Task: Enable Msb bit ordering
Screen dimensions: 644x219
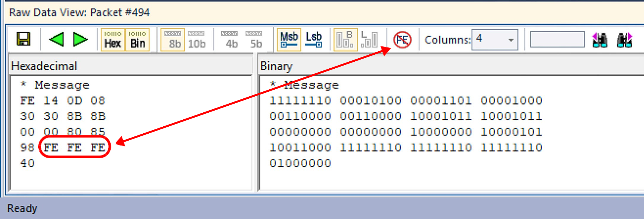Action: 289,40
